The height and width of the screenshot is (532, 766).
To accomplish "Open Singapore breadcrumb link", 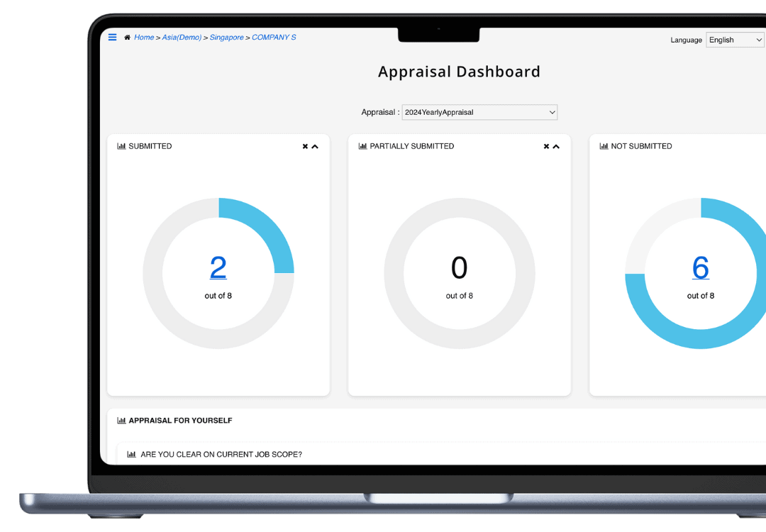I will (x=227, y=38).
